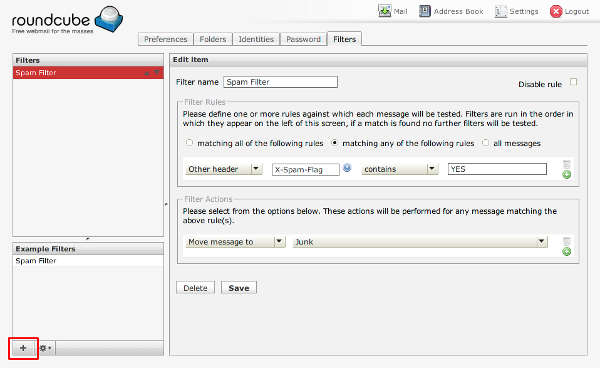Open Settings from top bar
Viewport: 600px width, 368px height.
point(516,11)
